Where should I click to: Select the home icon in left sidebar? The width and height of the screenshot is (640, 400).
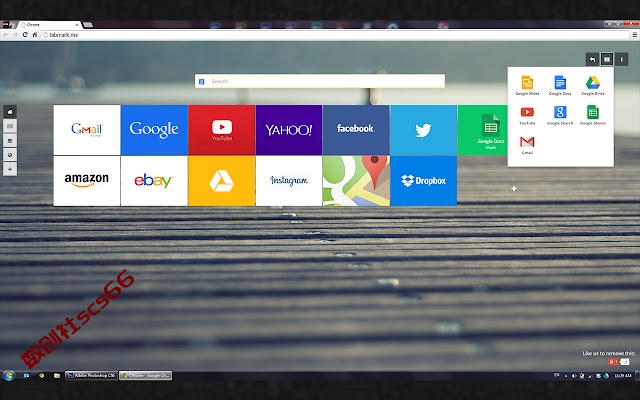10,112
